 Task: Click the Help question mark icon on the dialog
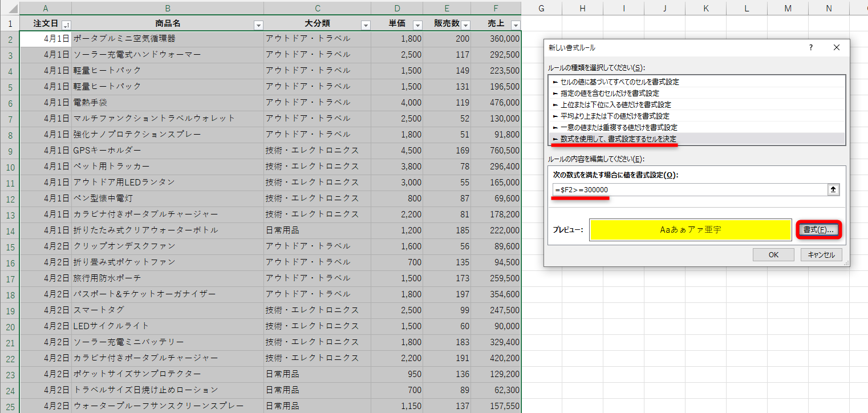click(810, 48)
